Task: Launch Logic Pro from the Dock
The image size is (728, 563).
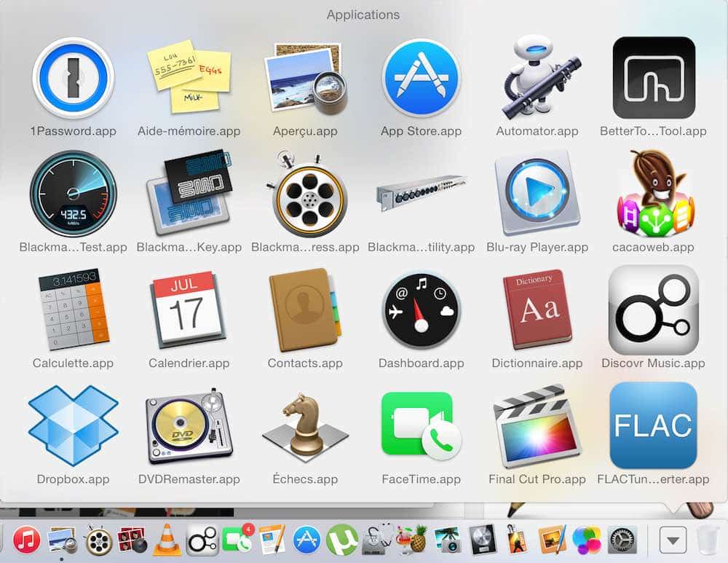Action: click(483, 540)
